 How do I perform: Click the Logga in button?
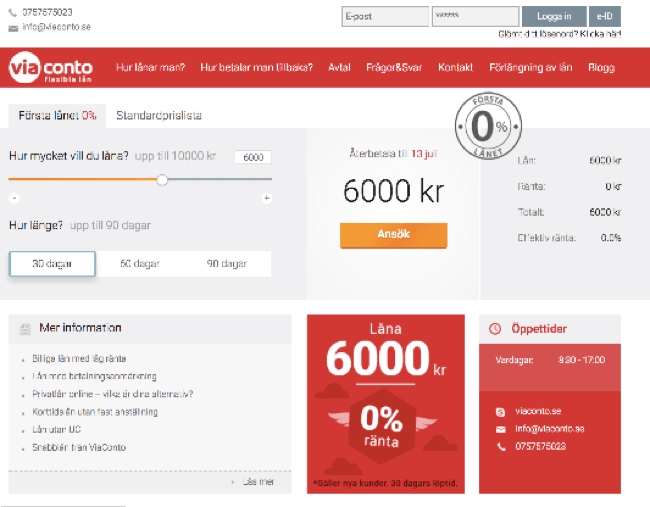pos(554,17)
